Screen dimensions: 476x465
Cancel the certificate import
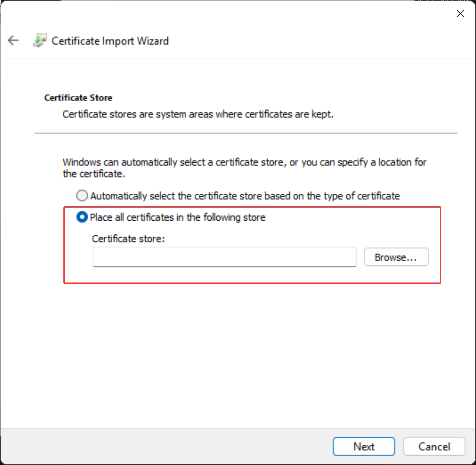pos(434,446)
